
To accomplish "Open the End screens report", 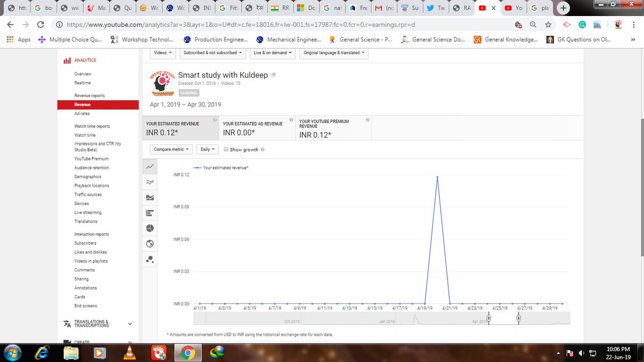I will pos(86,306).
